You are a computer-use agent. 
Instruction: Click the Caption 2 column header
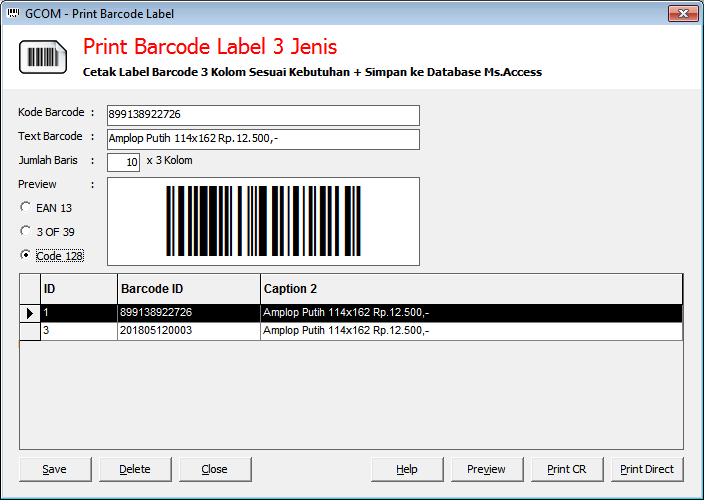click(x=470, y=289)
